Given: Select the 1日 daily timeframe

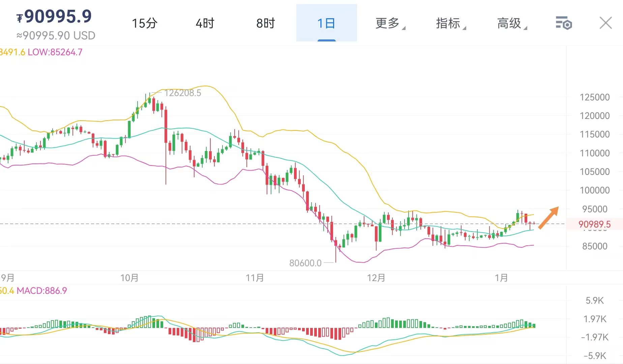Looking at the screenshot, I should pos(326,23).
